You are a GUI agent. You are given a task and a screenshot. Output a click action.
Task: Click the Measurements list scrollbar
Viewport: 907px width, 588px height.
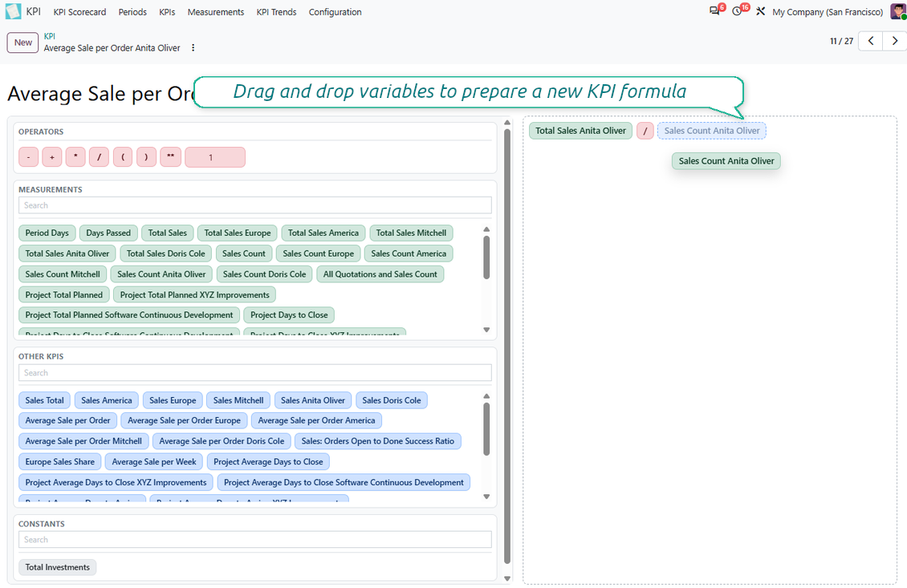tap(486, 258)
